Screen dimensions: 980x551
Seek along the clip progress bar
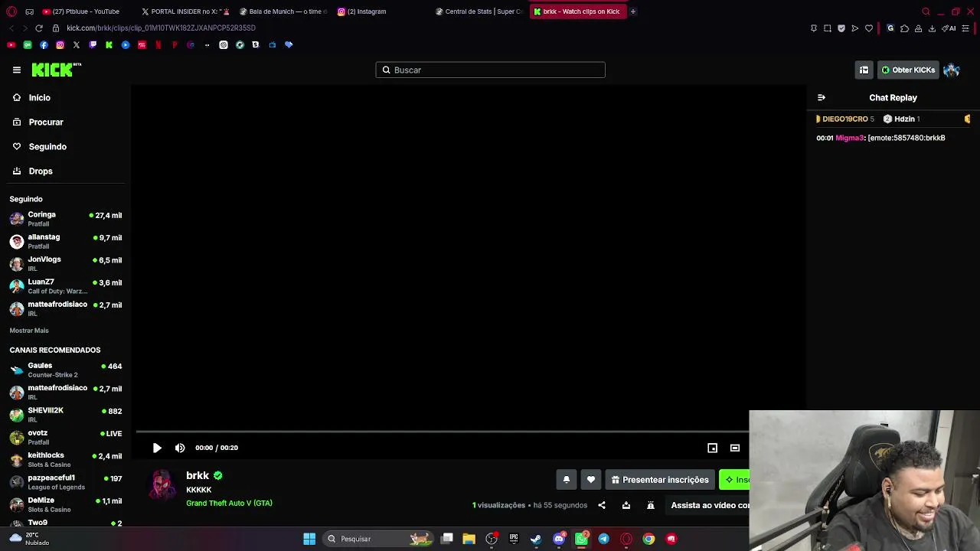point(443,432)
